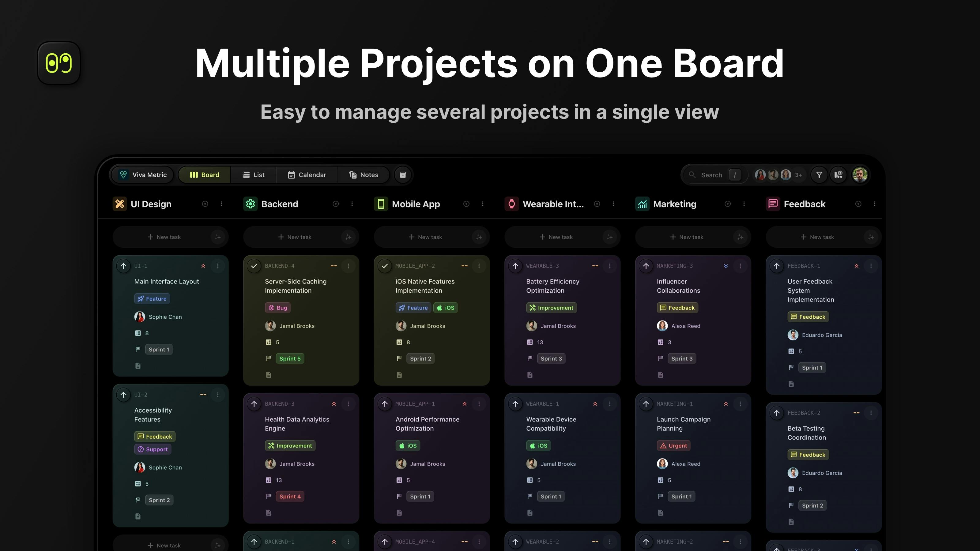Open the Feedback column options menu
The image size is (980, 551).
(875, 204)
